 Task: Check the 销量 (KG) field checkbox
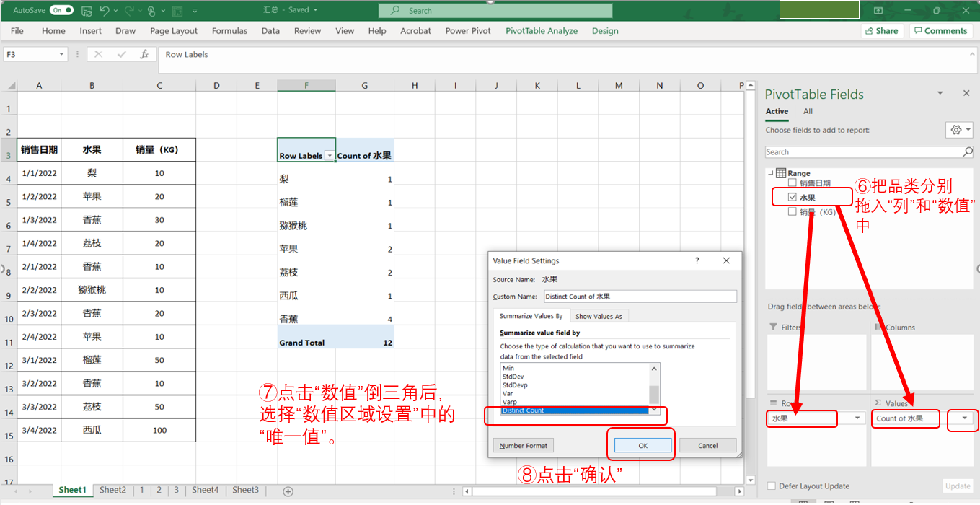click(x=793, y=212)
